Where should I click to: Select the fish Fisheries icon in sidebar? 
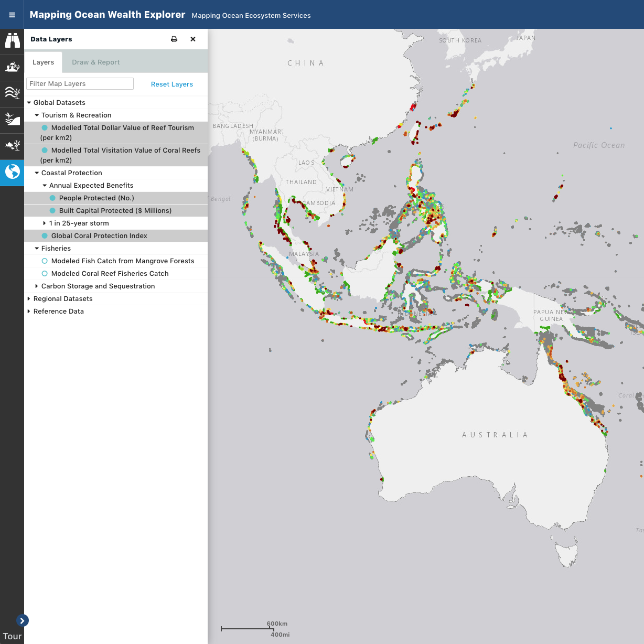[12, 145]
